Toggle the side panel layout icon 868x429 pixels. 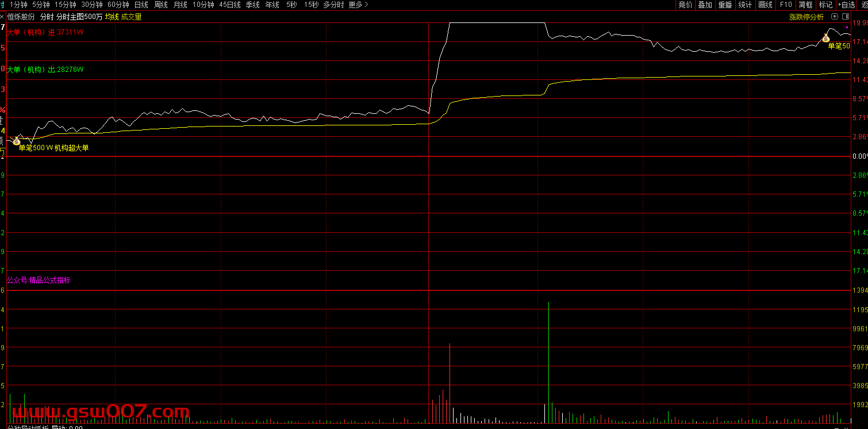(x=846, y=17)
